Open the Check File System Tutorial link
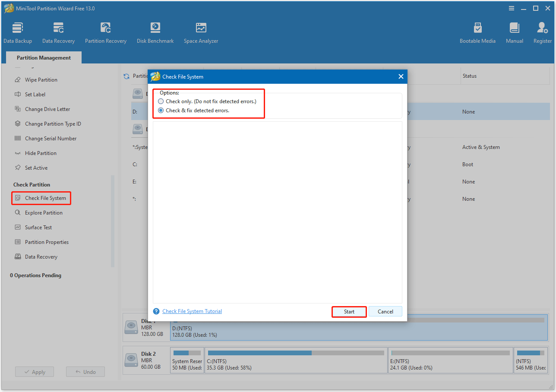Screen dimensions: 556x392 [192, 311]
